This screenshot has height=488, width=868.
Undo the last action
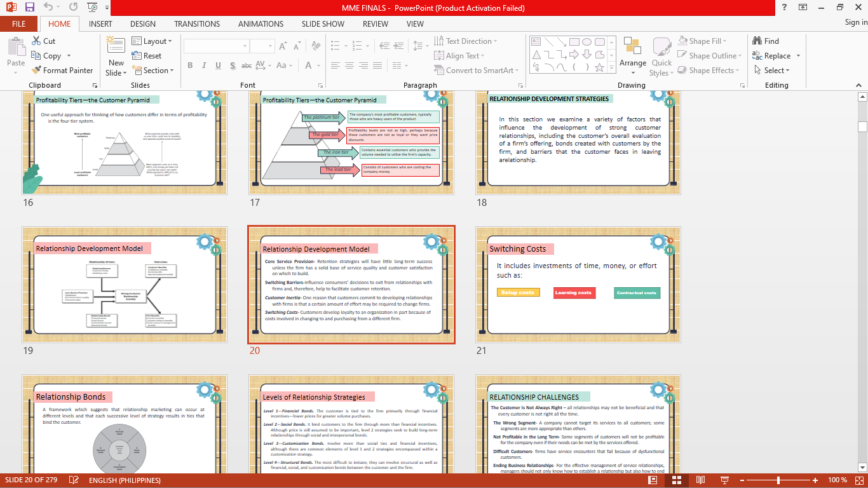pyautogui.click(x=50, y=8)
